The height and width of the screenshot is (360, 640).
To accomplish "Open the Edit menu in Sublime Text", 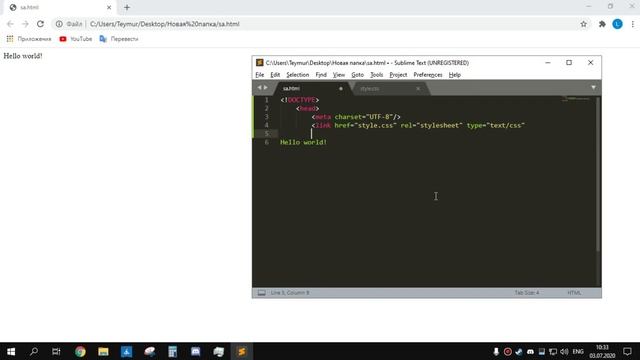I will [x=275, y=75].
